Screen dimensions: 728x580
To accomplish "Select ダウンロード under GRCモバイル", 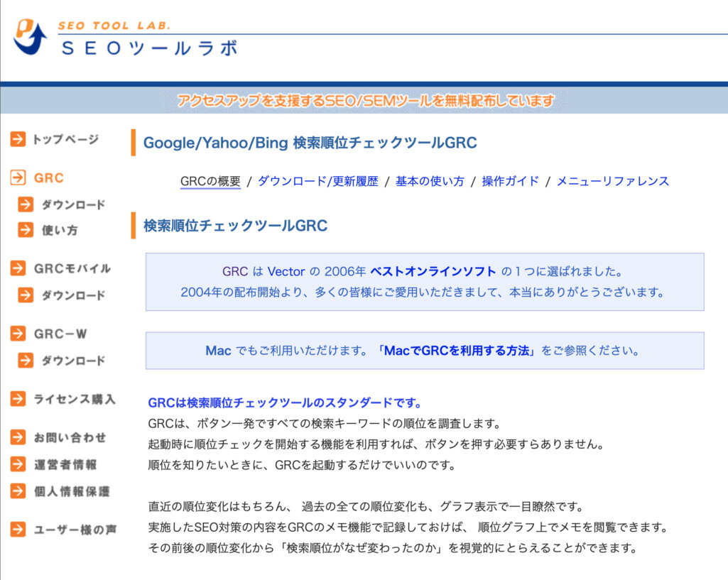I will [72, 295].
